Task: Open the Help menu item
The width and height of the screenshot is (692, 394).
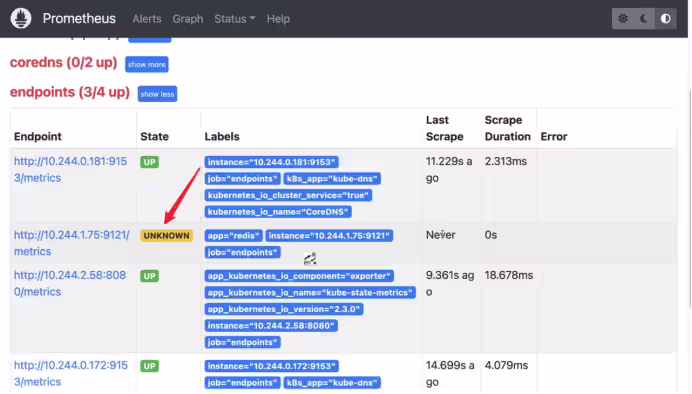Action: pyautogui.click(x=278, y=19)
